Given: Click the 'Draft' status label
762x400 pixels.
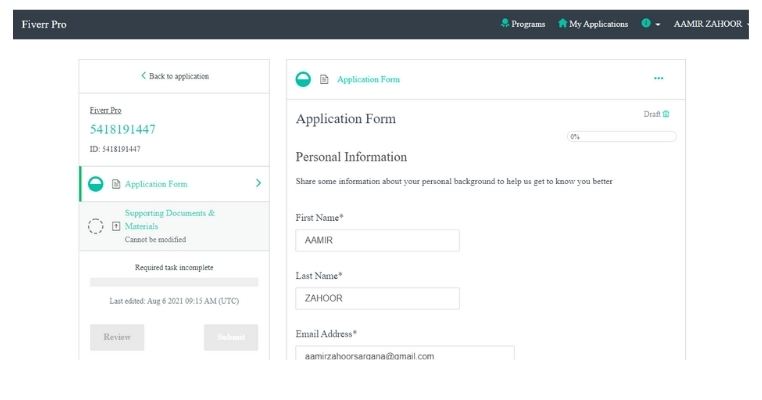Looking at the screenshot, I should coord(652,114).
